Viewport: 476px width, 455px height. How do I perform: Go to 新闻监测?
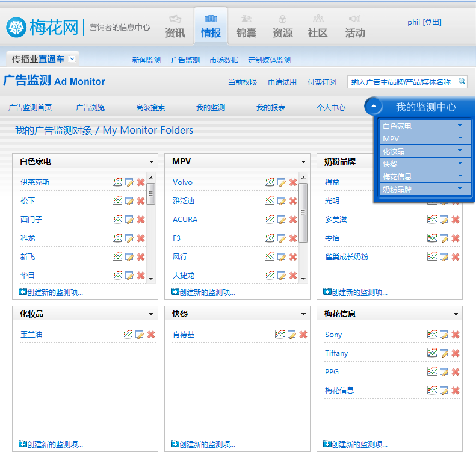tap(147, 60)
